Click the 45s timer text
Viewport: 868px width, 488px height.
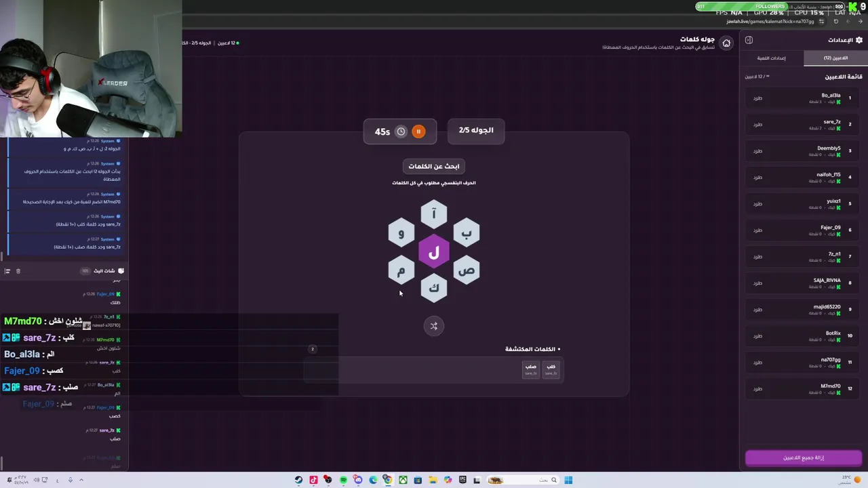coord(382,131)
